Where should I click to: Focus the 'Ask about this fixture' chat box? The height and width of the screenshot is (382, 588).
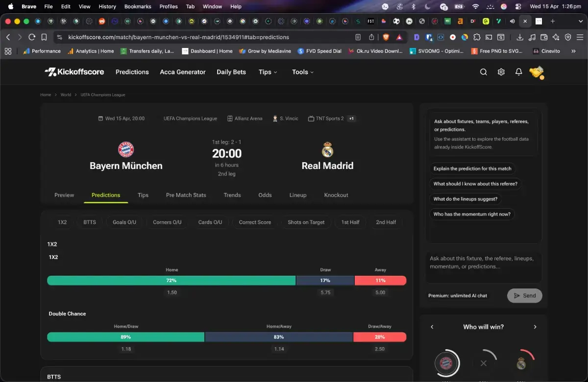tap(484, 267)
